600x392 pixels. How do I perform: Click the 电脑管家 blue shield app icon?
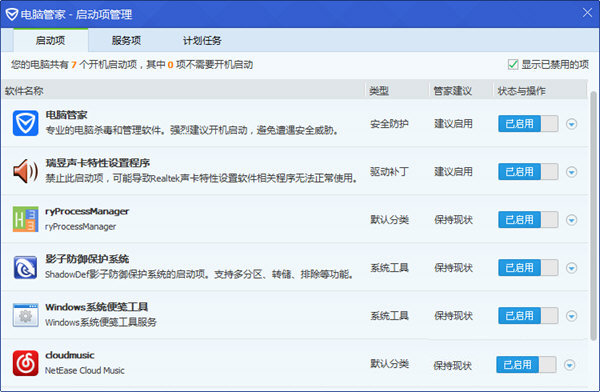[x=25, y=123]
